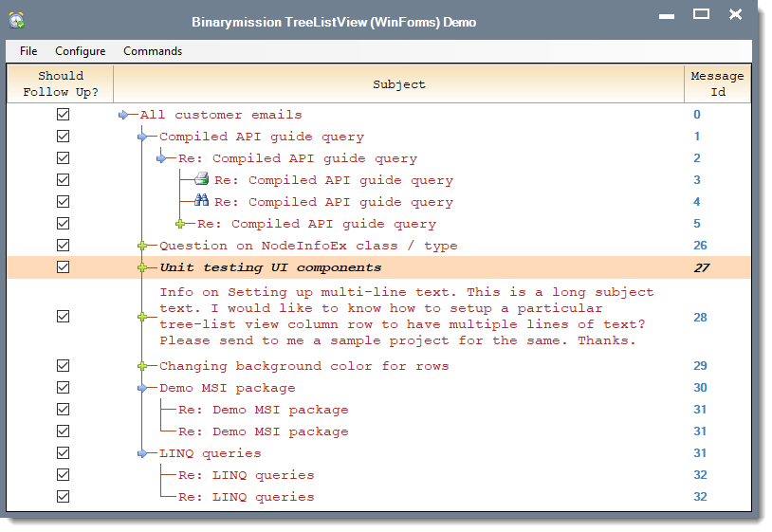Sort by the Subject column header

(398, 83)
